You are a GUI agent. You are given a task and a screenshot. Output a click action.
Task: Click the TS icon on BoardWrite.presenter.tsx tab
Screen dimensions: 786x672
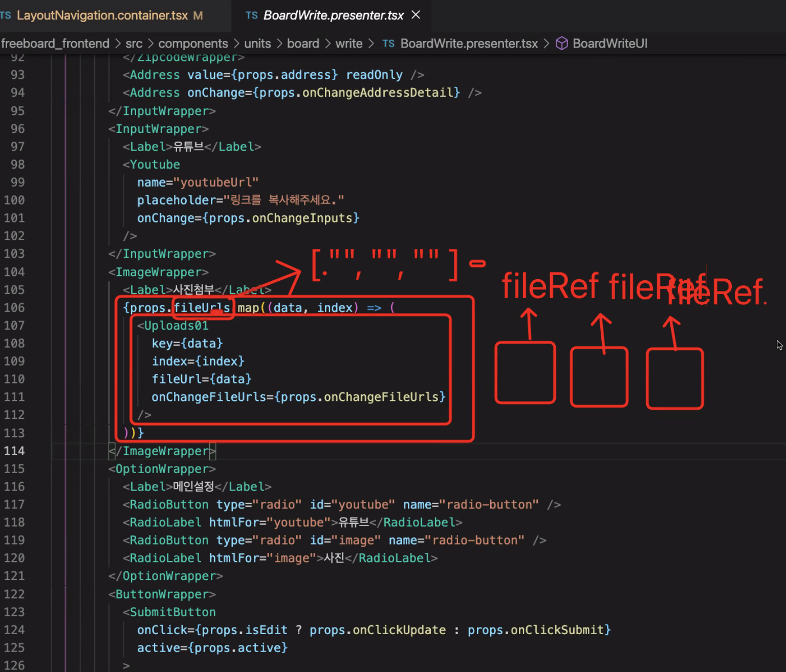click(251, 15)
